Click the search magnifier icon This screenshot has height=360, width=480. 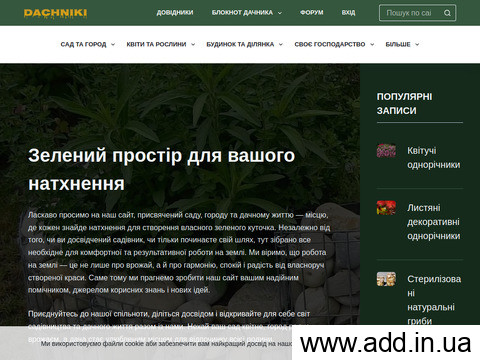pyautogui.click(x=447, y=13)
